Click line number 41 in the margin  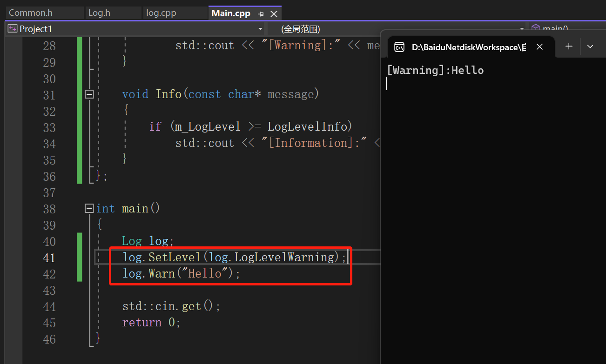coord(49,258)
